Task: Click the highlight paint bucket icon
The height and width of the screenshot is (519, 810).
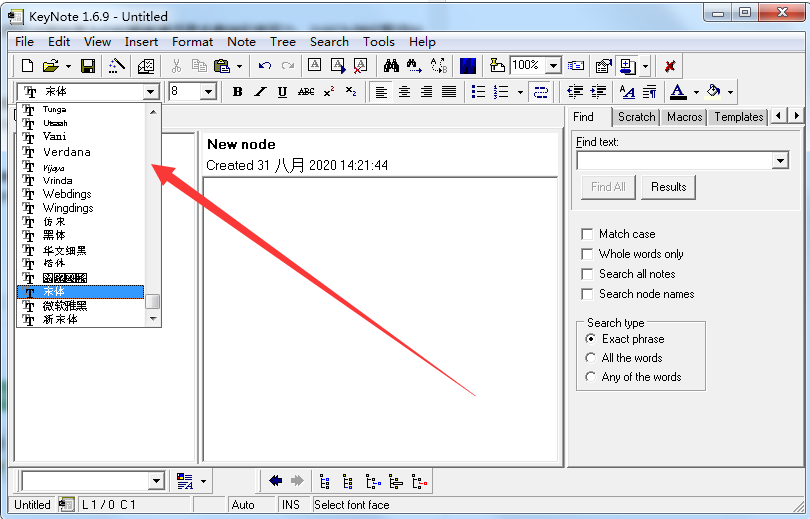Action: [x=713, y=92]
